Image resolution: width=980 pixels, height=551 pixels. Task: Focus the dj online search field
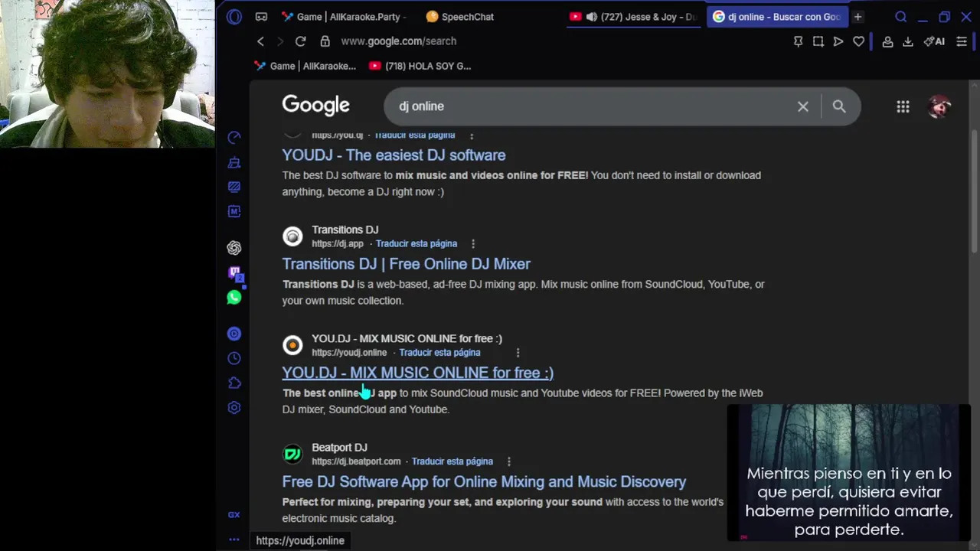(x=593, y=106)
